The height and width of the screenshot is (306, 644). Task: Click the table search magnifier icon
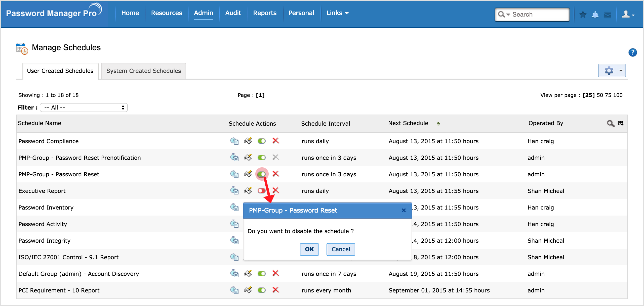[x=610, y=123]
